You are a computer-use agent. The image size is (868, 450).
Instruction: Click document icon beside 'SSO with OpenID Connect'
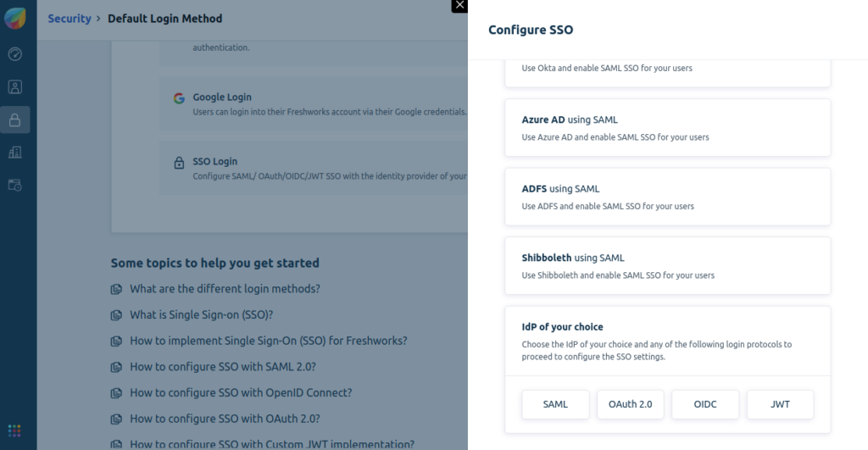point(116,393)
